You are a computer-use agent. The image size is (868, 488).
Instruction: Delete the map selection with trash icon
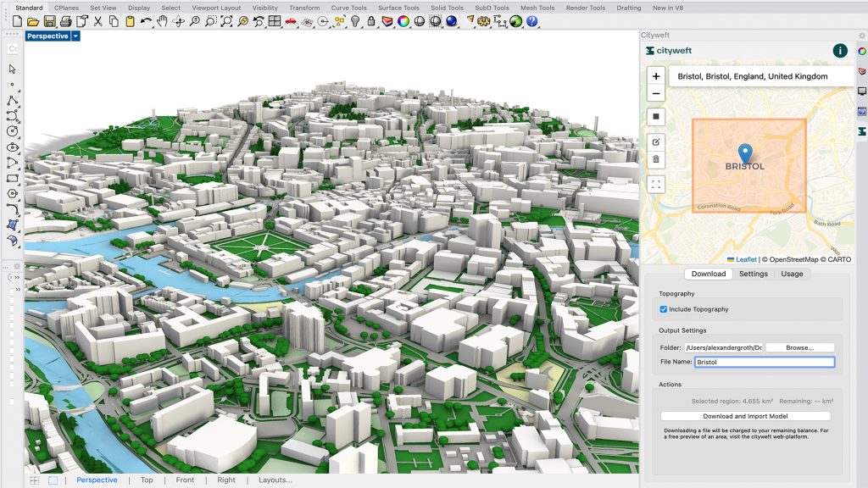point(656,159)
